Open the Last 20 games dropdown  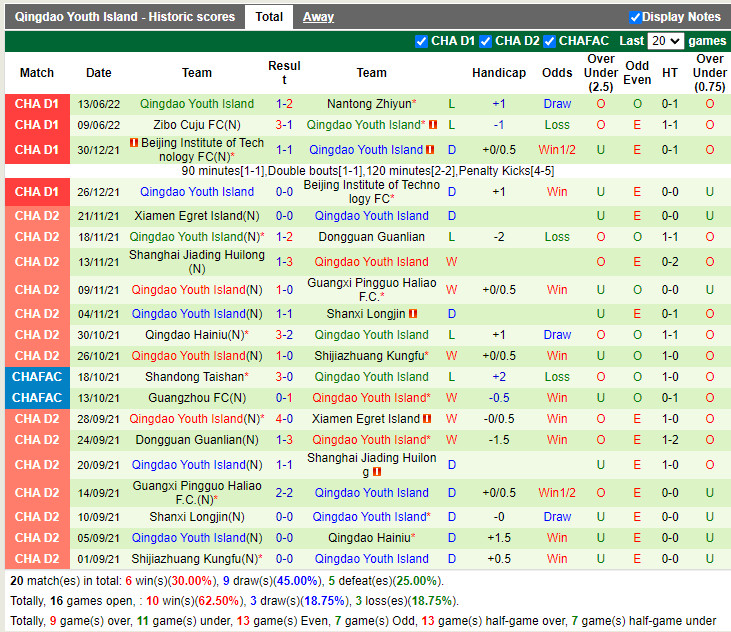click(x=665, y=41)
